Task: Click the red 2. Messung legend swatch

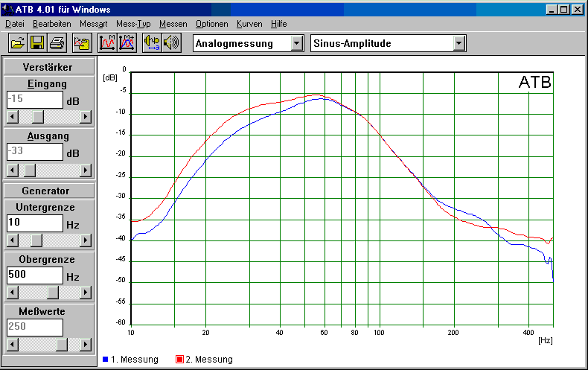Action: [x=179, y=360]
